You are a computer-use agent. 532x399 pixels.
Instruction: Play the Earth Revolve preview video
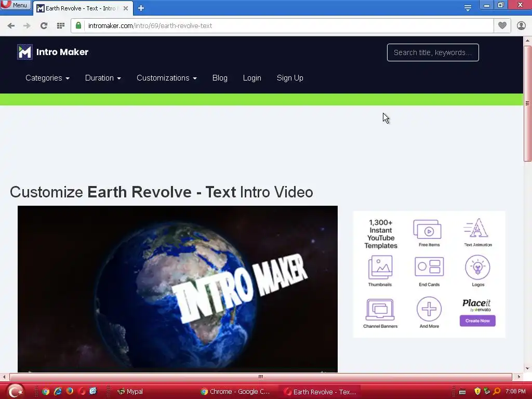pos(178,289)
